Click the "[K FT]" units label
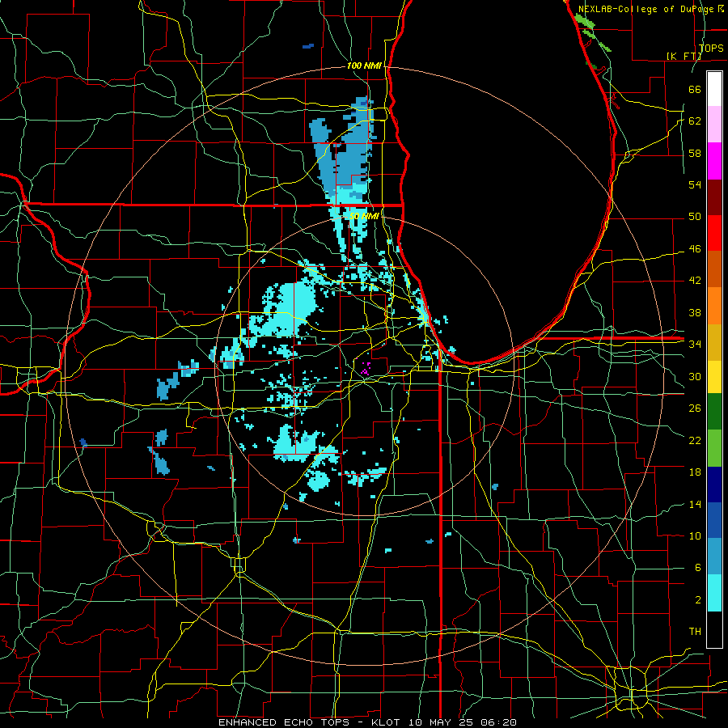The height and width of the screenshot is (728, 728). tap(684, 56)
